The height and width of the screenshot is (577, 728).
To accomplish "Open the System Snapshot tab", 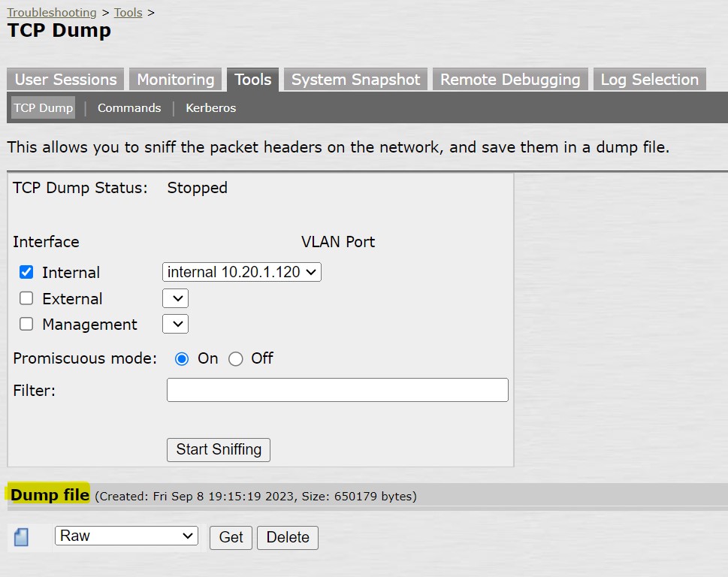I will pos(355,78).
